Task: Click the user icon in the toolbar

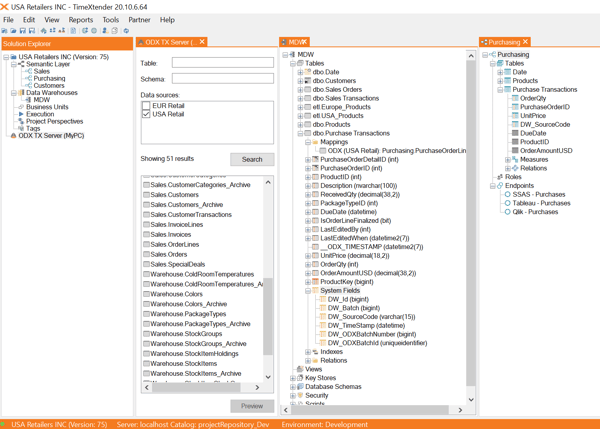Action: coord(105,31)
